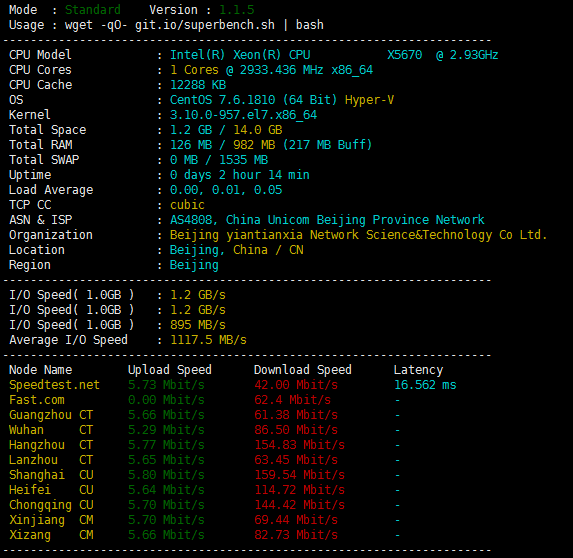Click the 'Kernel' field label
Screen dimensions: 573x558
point(30,115)
